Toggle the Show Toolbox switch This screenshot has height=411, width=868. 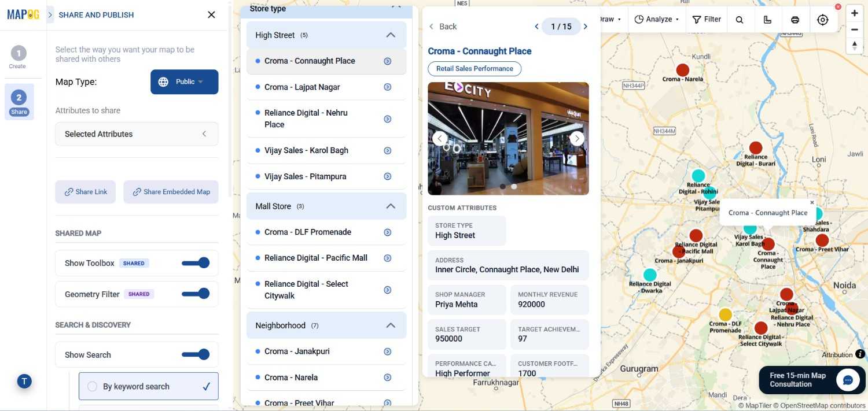[x=196, y=263]
